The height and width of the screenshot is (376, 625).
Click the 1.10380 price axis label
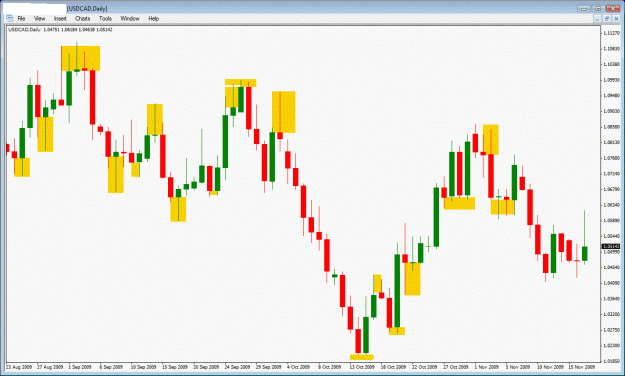pyautogui.click(x=612, y=64)
